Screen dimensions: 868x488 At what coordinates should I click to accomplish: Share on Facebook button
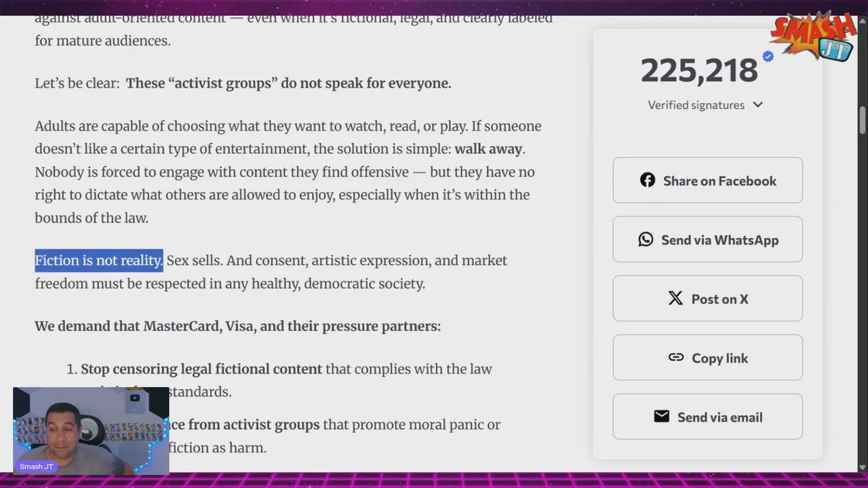tap(707, 180)
